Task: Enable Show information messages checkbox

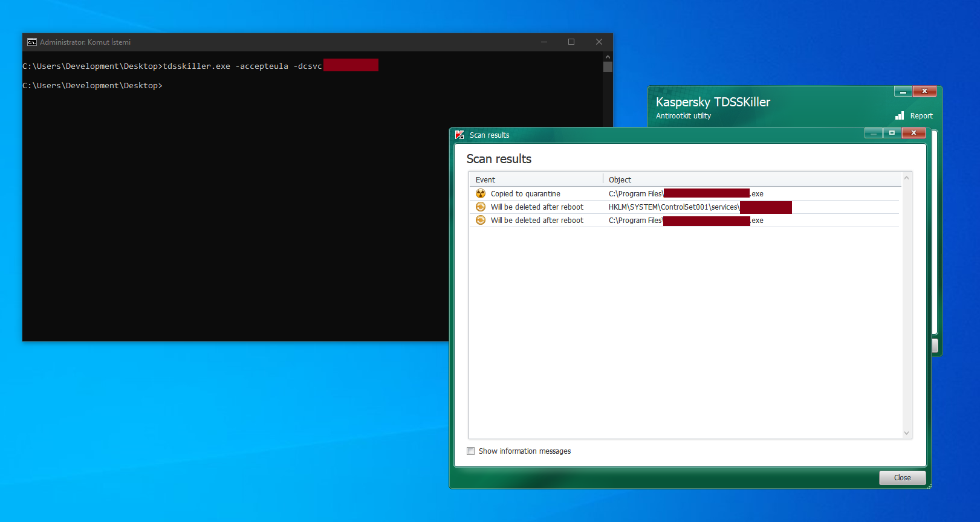Action: (471, 451)
